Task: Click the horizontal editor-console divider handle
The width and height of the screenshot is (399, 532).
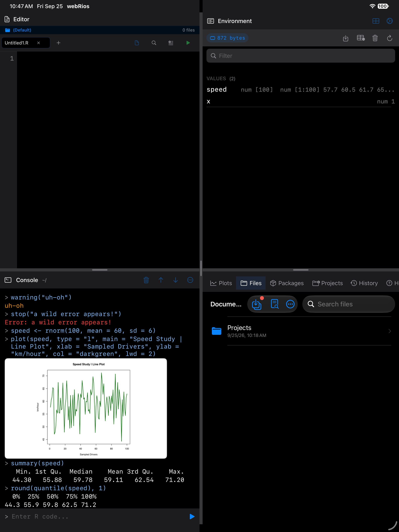Action: 100,270
